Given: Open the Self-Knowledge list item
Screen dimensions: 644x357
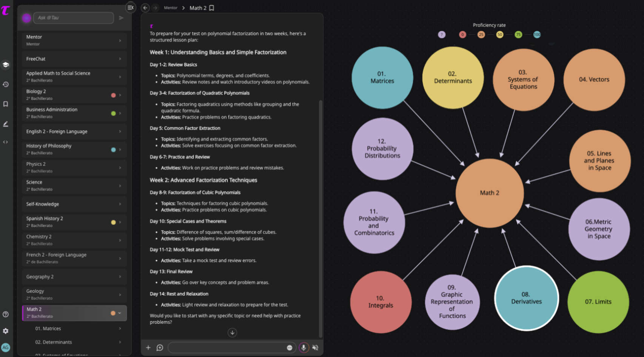Looking at the screenshot, I should tap(74, 204).
